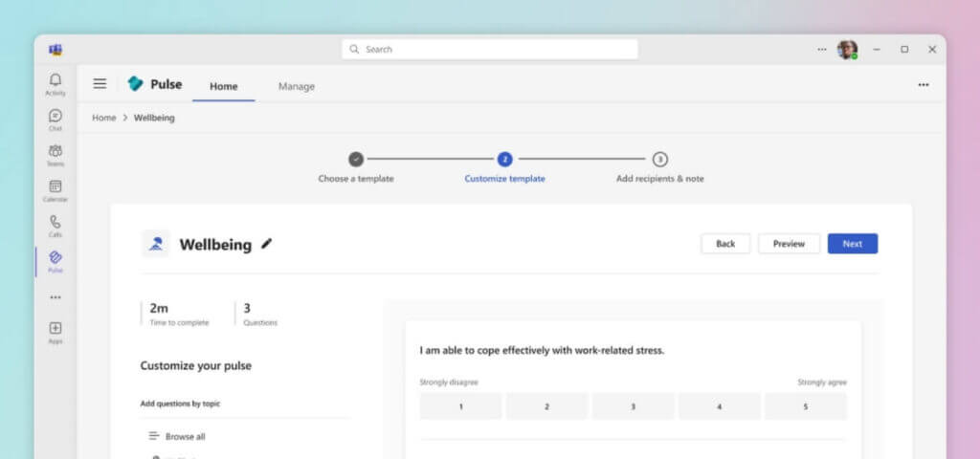Edit the Wellbeing title with pencil icon
This screenshot has width=980, height=459.
pos(267,244)
